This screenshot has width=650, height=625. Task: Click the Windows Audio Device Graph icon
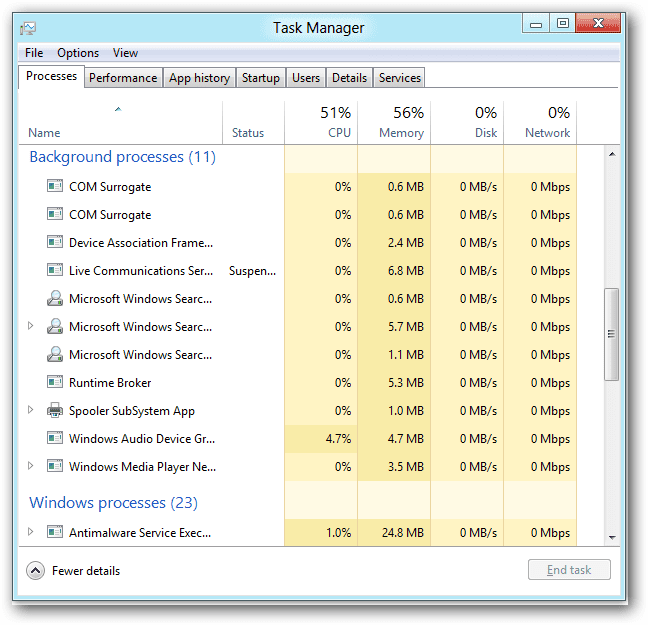(55, 439)
